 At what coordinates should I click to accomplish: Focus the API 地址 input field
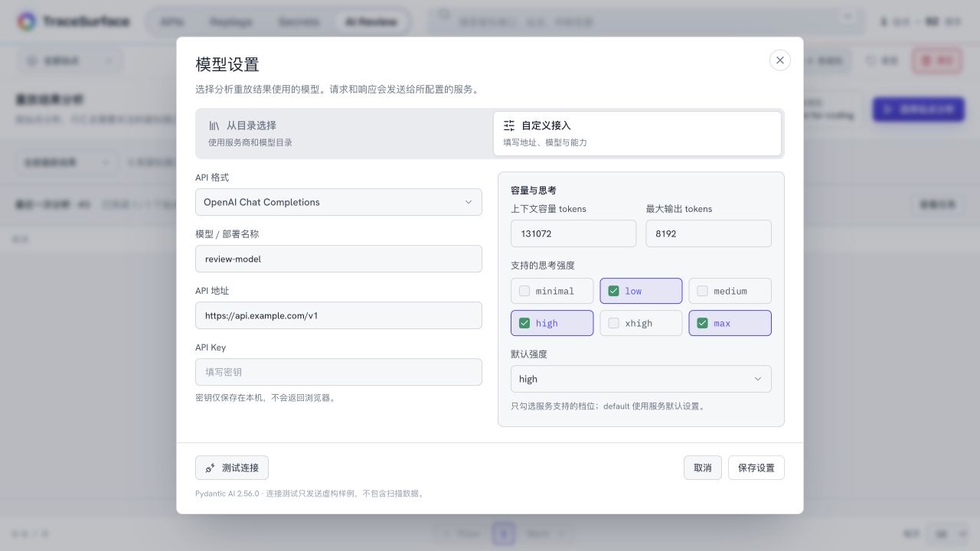[x=338, y=315]
